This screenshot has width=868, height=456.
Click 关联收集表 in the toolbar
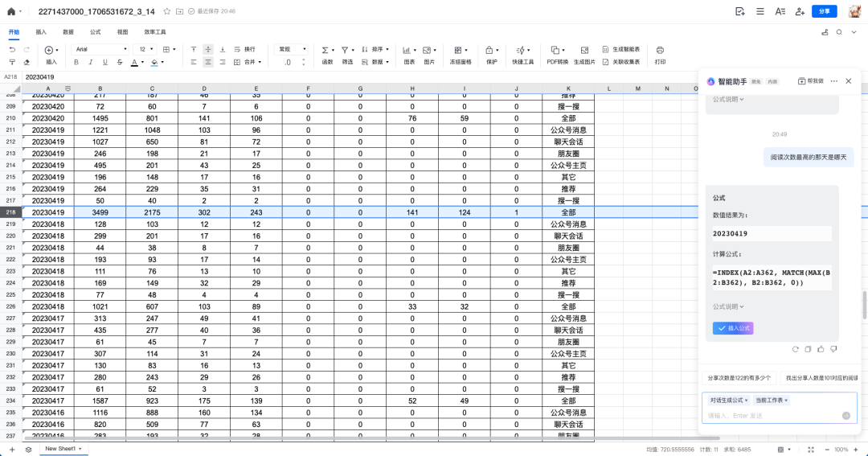point(621,62)
